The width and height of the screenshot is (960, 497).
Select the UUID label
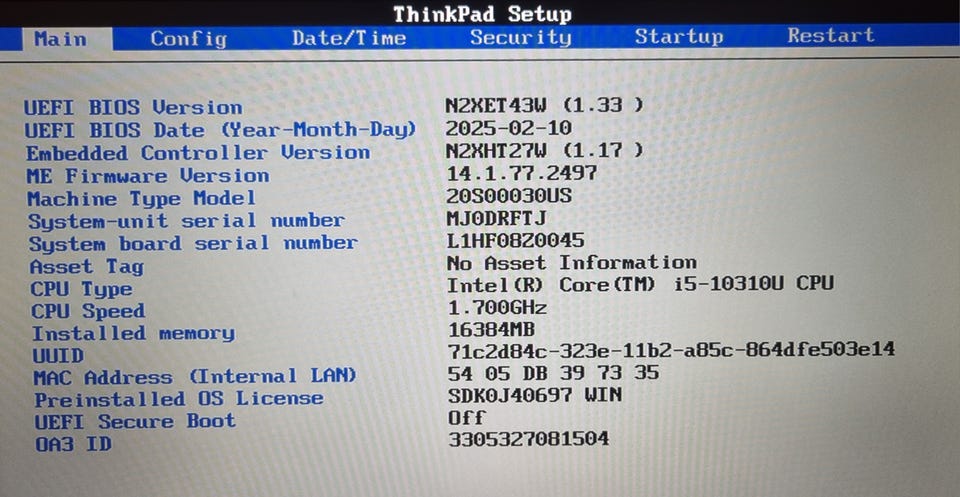58,356
